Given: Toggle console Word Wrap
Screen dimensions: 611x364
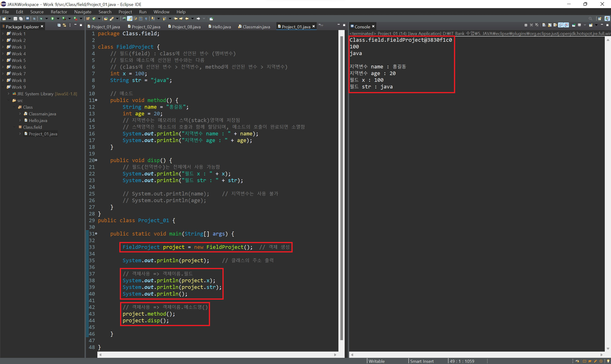Looking at the screenshot, I should coord(555,25).
